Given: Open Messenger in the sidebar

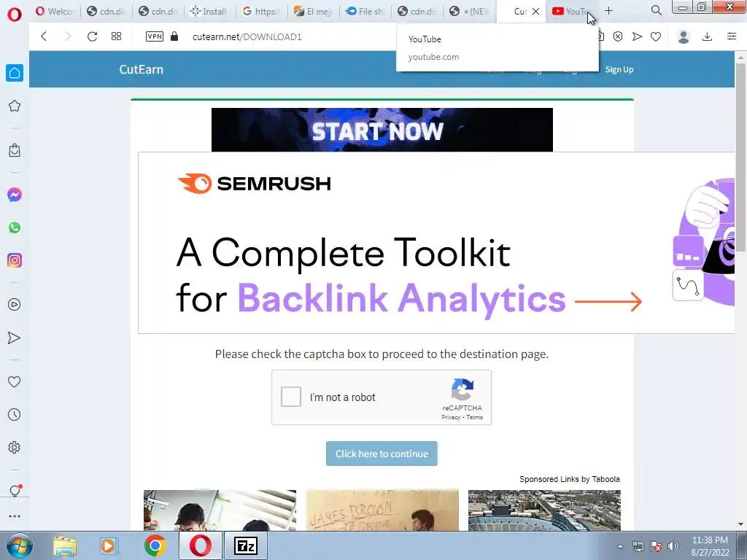Looking at the screenshot, I should (x=15, y=195).
